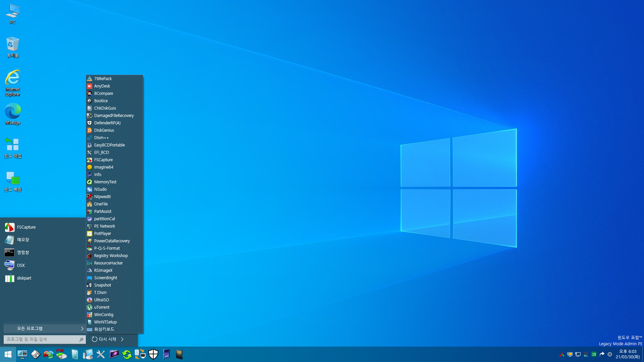Image resolution: width=644 pixels, height=362 pixels.
Task: Open the white shield taskbar icon
Action: pos(153,354)
